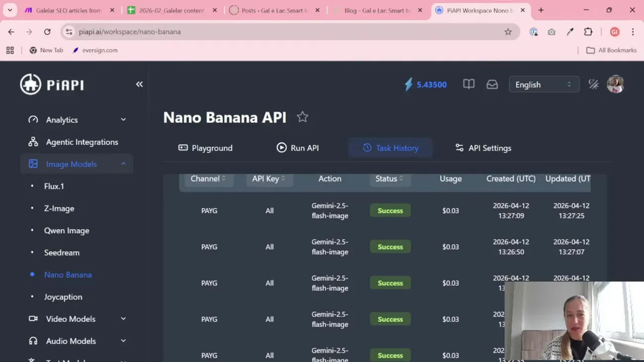Open Flux.1 model page

[54, 186]
